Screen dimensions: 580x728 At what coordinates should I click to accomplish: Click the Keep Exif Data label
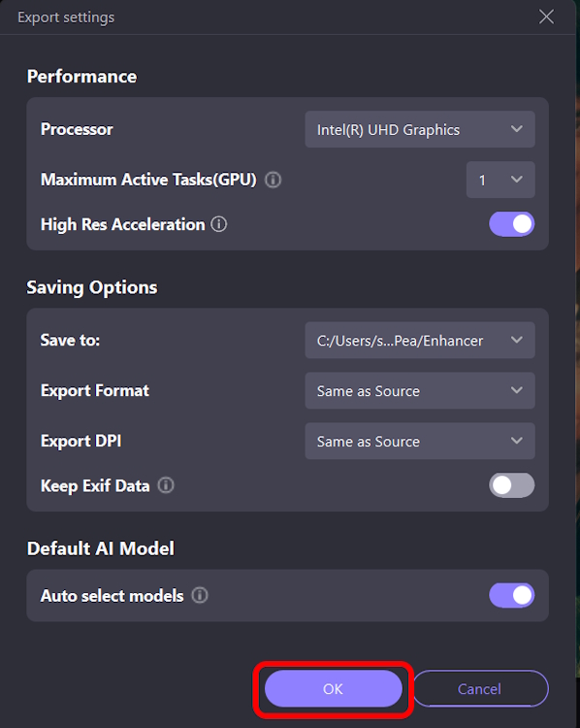pos(95,486)
